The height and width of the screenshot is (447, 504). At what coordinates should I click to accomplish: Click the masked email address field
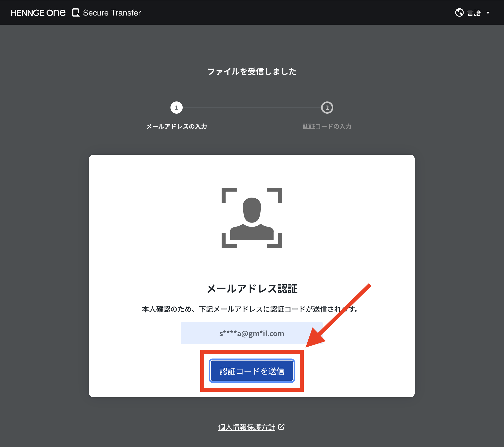click(x=252, y=333)
